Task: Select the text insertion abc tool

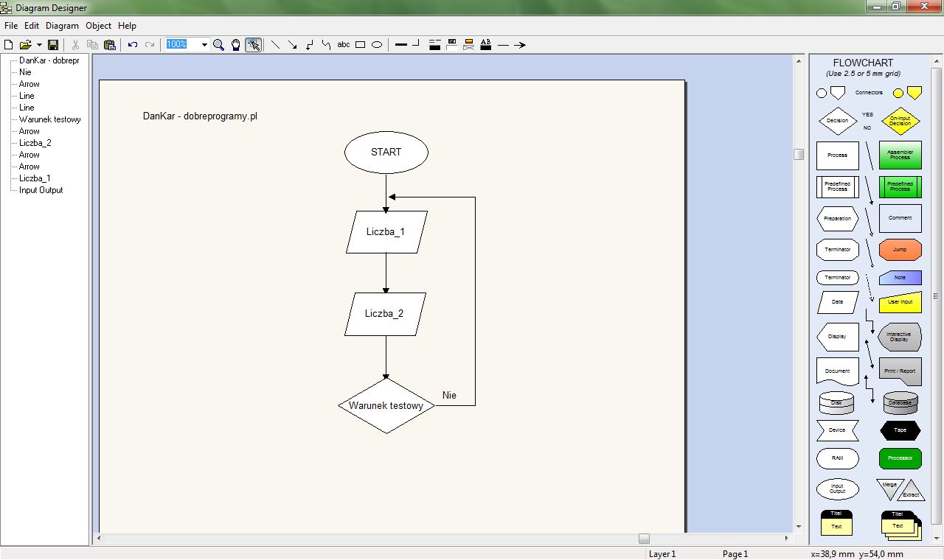Action: (343, 45)
